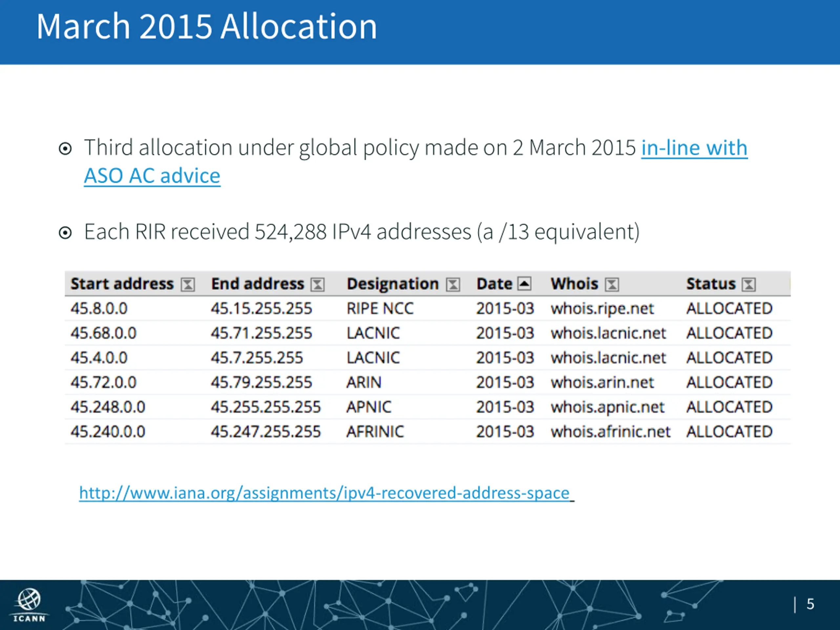The height and width of the screenshot is (630, 840).
Task: Click the Status column header
Action: (x=711, y=284)
